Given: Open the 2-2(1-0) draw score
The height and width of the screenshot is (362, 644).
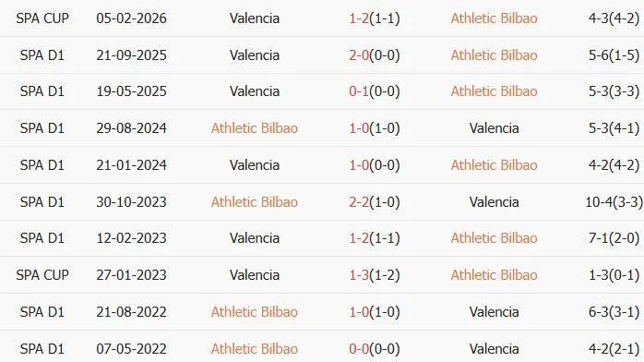Looking at the screenshot, I should tap(375, 202).
